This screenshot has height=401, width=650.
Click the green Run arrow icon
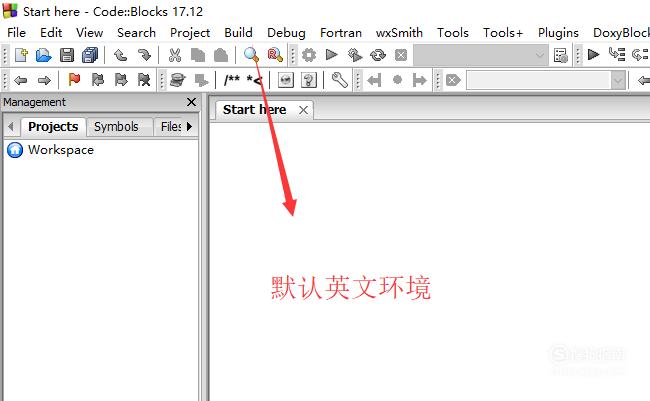click(x=332, y=55)
